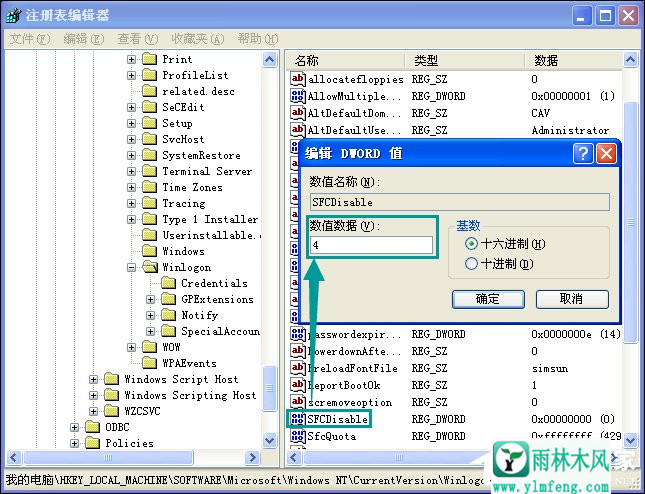Viewport: 645px width, 494px height.
Task: Expand the Notify tree node
Action: click(x=150, y=315)
